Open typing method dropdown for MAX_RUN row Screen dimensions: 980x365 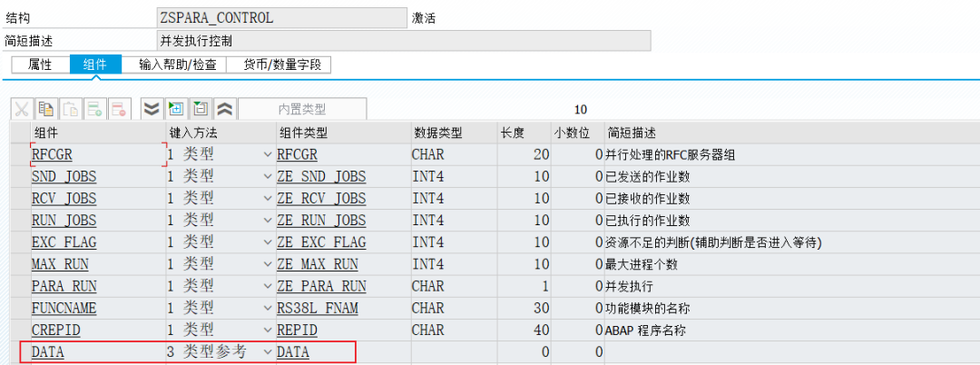268,263
